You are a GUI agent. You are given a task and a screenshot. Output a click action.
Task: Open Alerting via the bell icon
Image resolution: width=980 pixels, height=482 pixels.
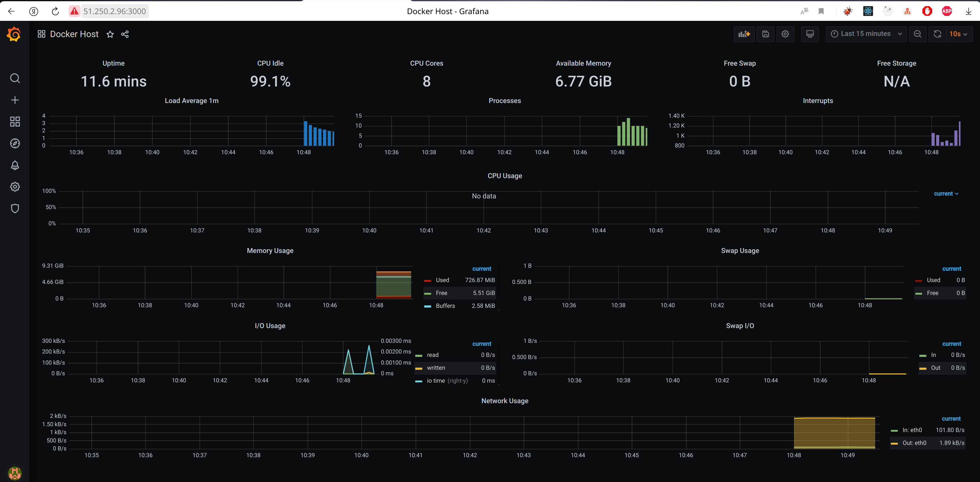[15, 165]
